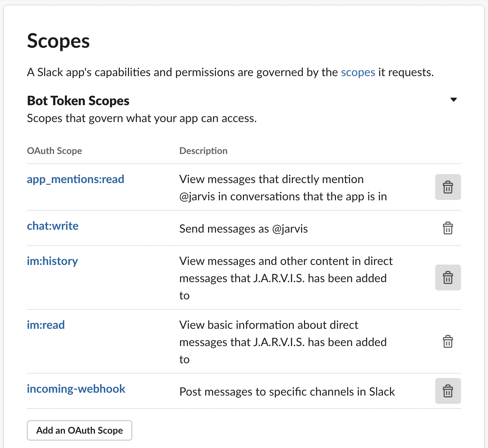This screenshot has height=448, width=488.
Task: Follow the im:read link
Action: pyautogui.click(x=46, y=325)
